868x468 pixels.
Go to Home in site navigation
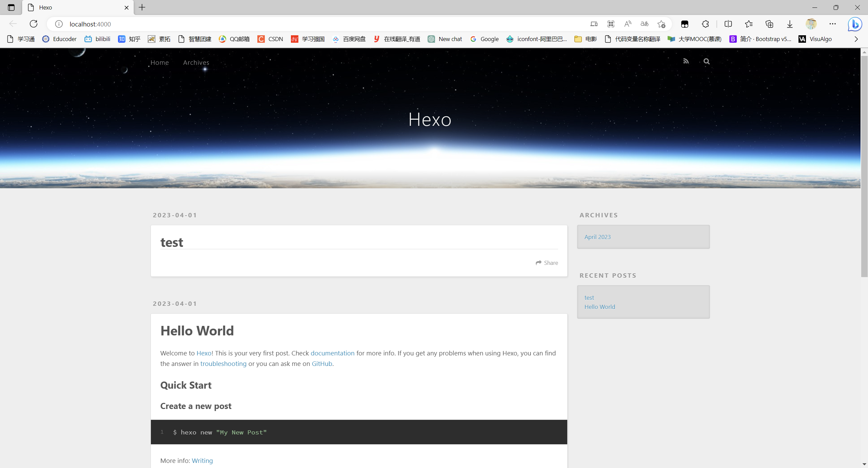point(159,62)
